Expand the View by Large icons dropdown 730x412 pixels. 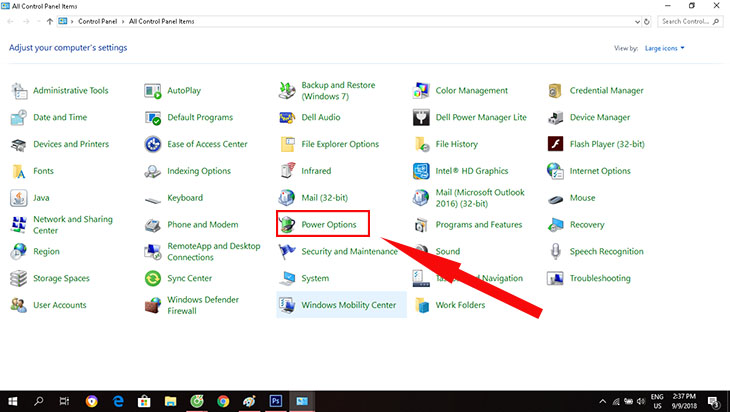pyautogui.click(x=664, y=48)
